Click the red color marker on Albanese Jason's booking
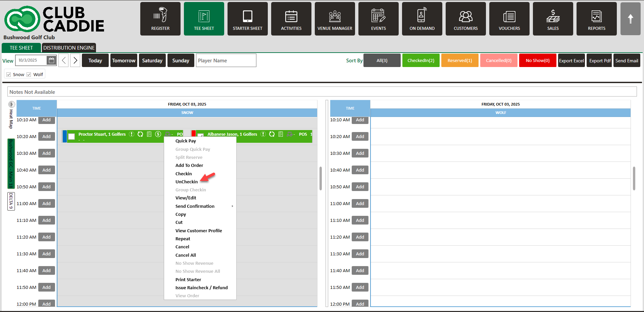 pos(194,133)
